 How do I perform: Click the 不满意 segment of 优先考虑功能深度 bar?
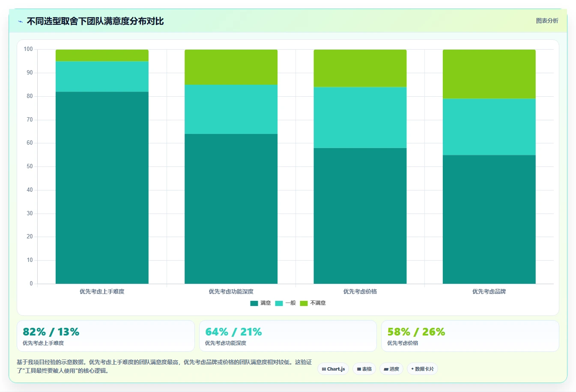[231, 67]
